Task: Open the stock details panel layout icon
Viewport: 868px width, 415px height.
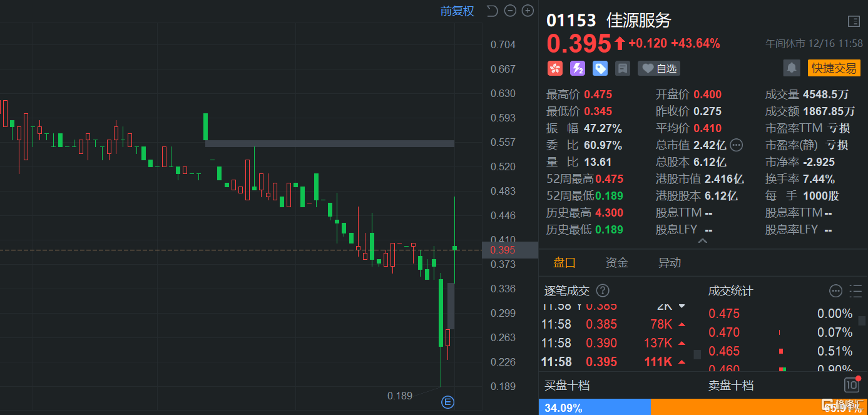Action: (x=854, y=21)
